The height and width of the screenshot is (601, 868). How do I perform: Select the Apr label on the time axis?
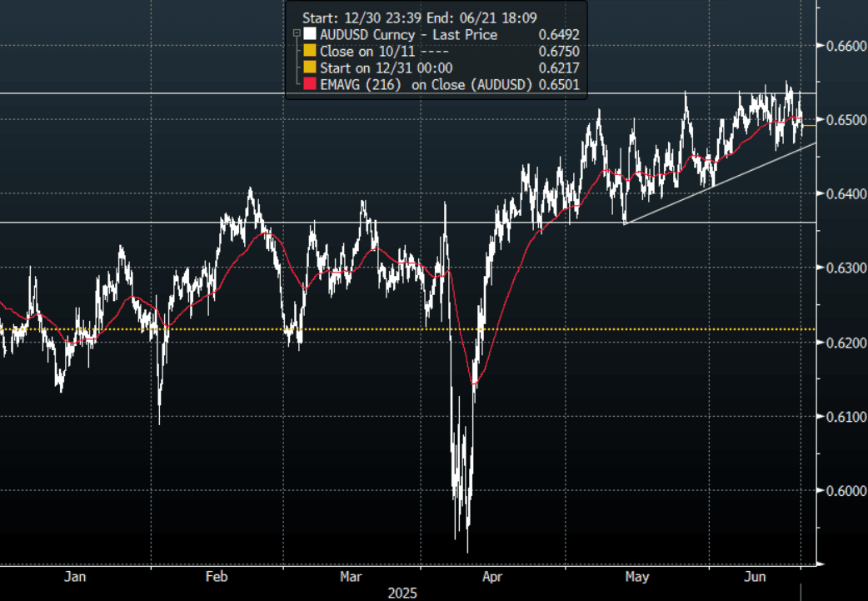[491, 577]
